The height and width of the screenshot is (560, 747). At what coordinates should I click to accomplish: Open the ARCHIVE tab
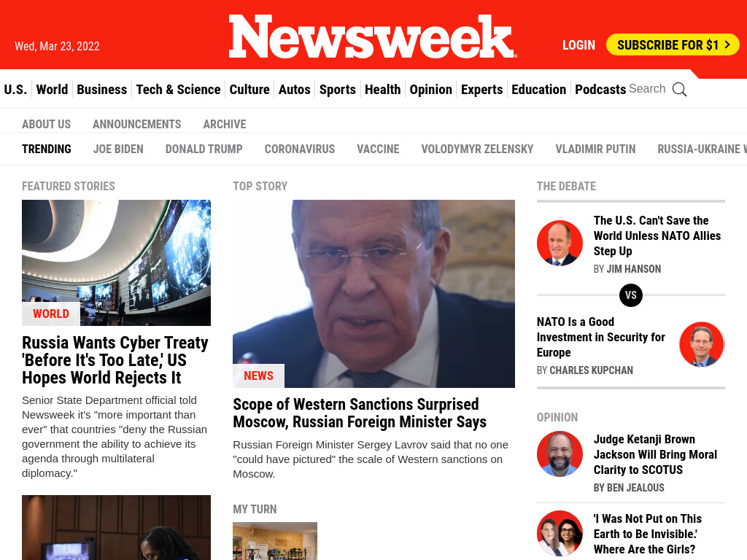(x=225, y=124)
